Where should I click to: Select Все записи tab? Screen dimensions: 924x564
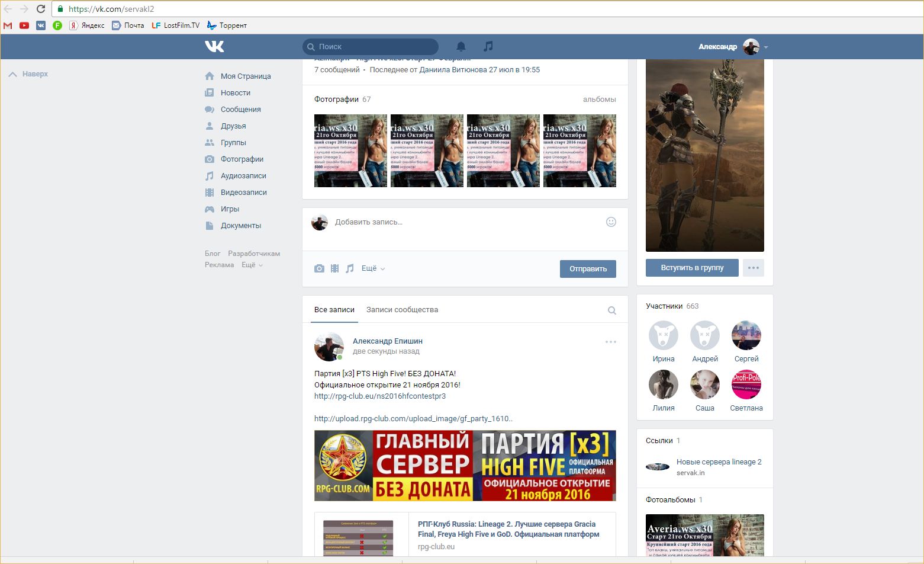point(334,310)
